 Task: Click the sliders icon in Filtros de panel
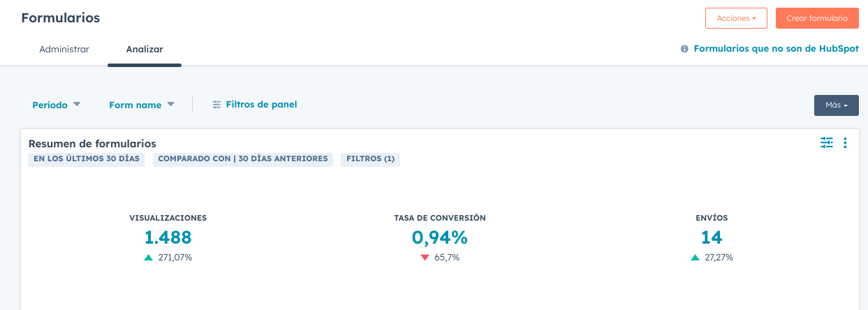pos(217,105)
